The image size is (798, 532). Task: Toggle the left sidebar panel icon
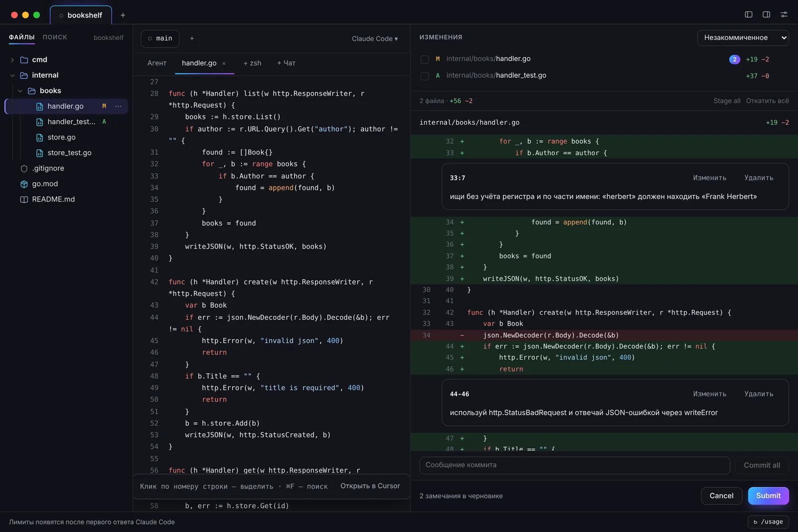tap(749, 14)
